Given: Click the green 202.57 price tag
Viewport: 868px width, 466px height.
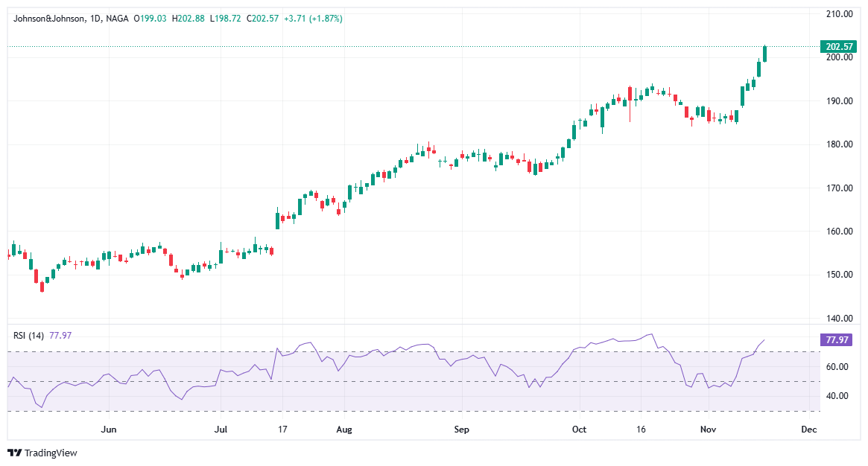Looking at the screenshot, I should point(837,46).
